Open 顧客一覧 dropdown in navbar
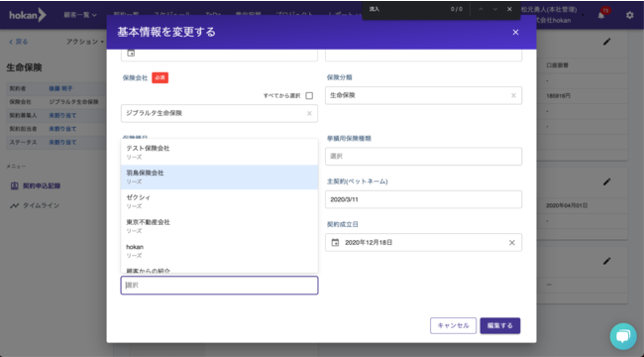The width and height of the screenshot is (644, 357). click(x=80, y=15)
